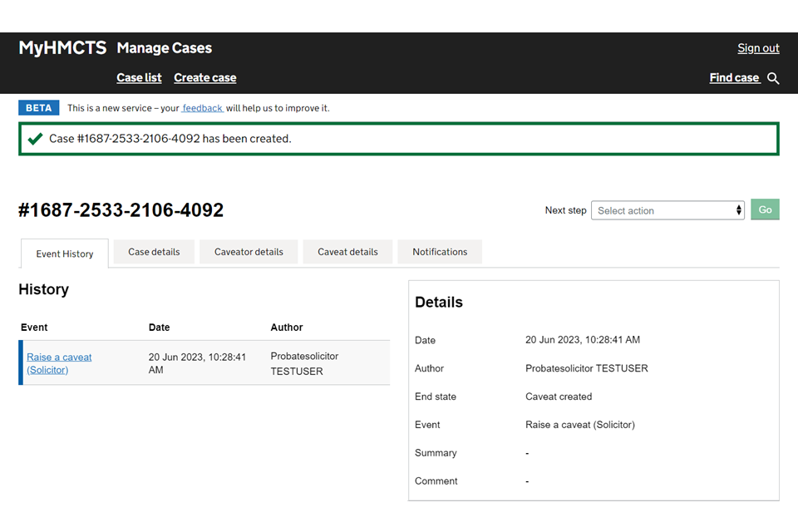Open the feedback link in beta banner
This screenshot has width=798, height=532.
[x=202, y=108]
